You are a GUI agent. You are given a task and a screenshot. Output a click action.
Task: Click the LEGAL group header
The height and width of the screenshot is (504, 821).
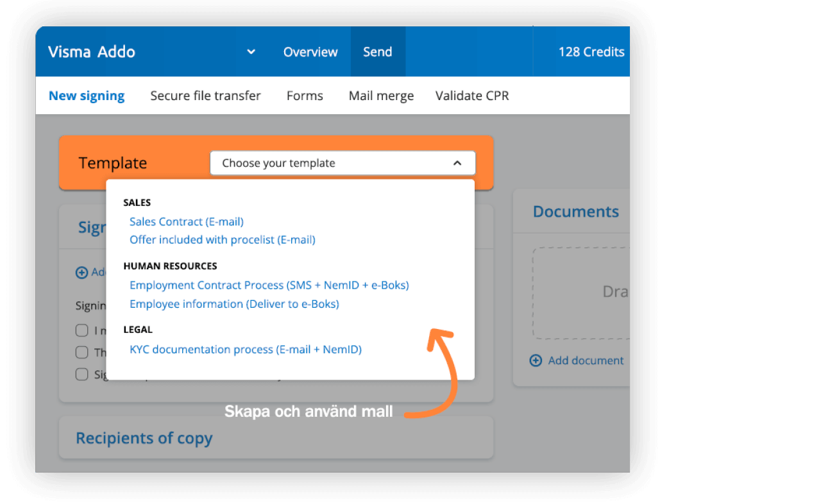pos(138,330)
